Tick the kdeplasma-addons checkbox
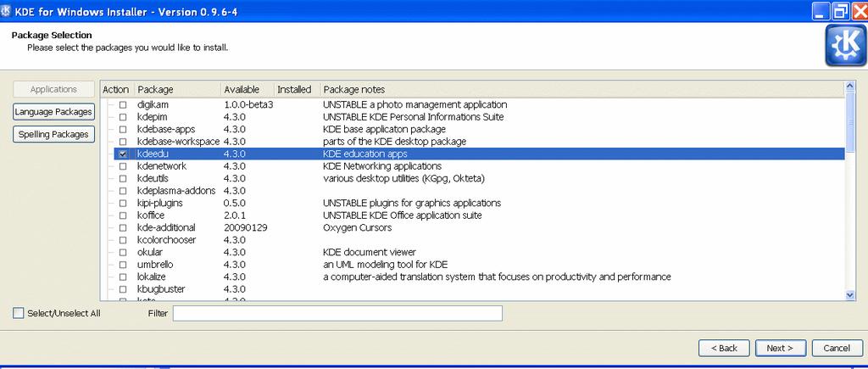Viewport: 868px width, 369px height. point(123,191)
